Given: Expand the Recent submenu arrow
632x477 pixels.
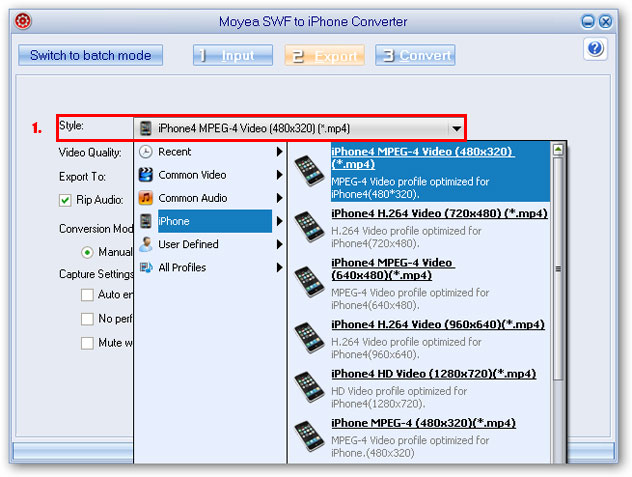Looking at the screenshot, I should point(279,152).
